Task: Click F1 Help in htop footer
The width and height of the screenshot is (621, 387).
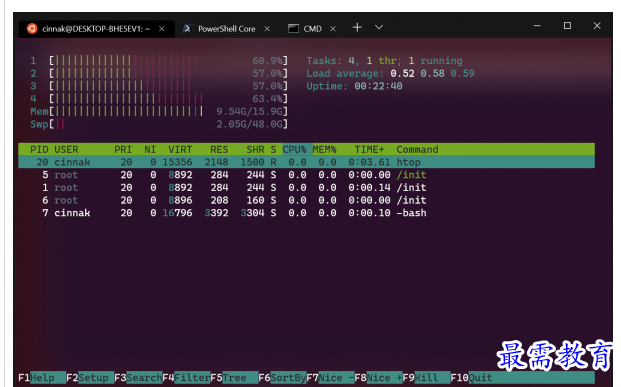Action: point(42,377)
